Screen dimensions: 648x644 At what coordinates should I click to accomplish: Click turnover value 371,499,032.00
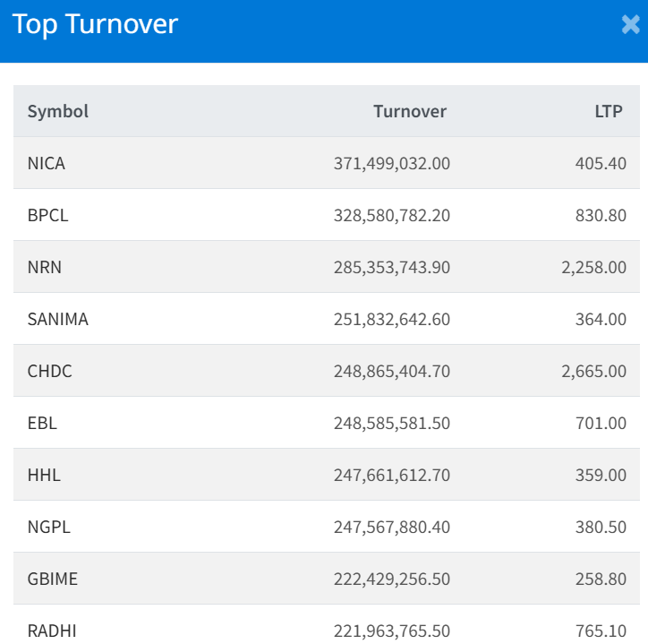point(392,163)
